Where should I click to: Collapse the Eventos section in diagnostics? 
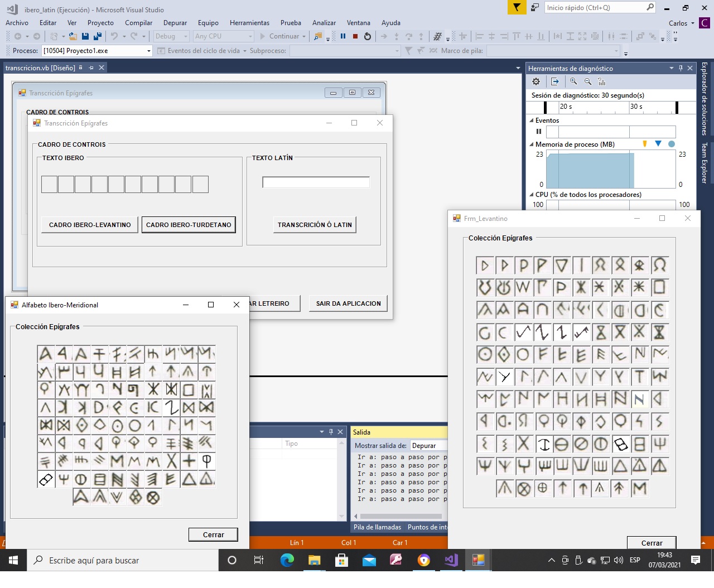(531, 121)
